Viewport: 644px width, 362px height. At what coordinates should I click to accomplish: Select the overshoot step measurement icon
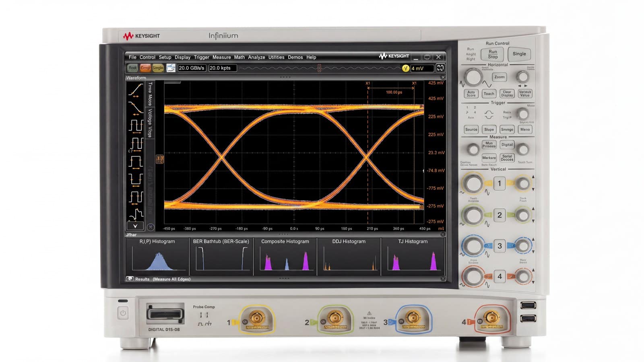pos(136,214)
